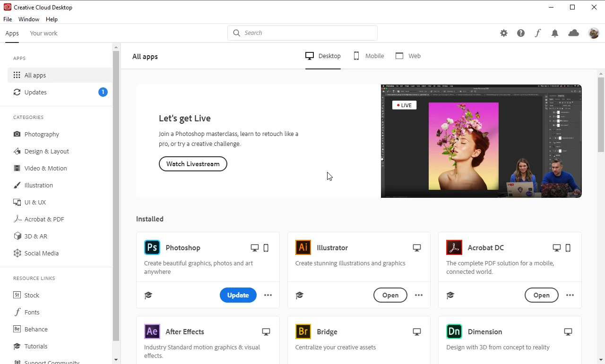Open Photoshop's more options ellipsis
Screen dimensions: 605x364
tap(268, 295)
